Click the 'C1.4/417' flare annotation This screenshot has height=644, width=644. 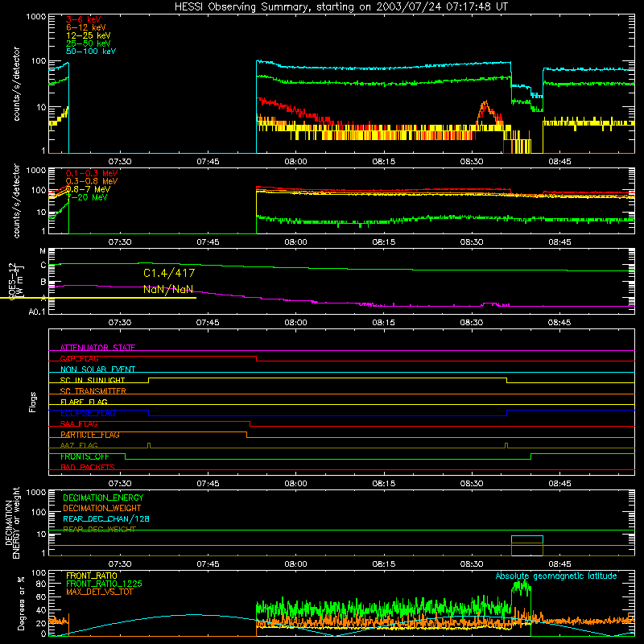(169, 273)
